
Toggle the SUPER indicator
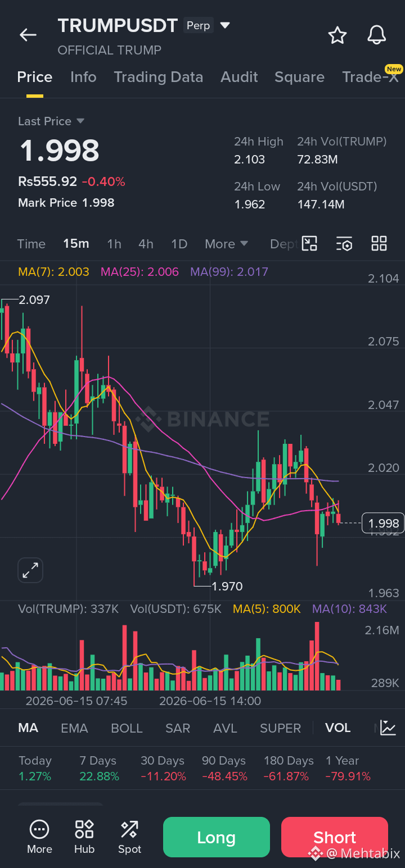coord(280,728)
